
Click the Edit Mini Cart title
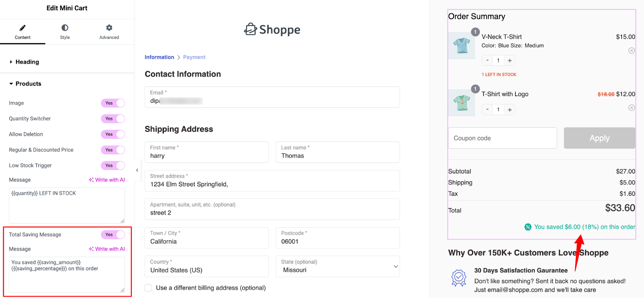tap(67, 8)
